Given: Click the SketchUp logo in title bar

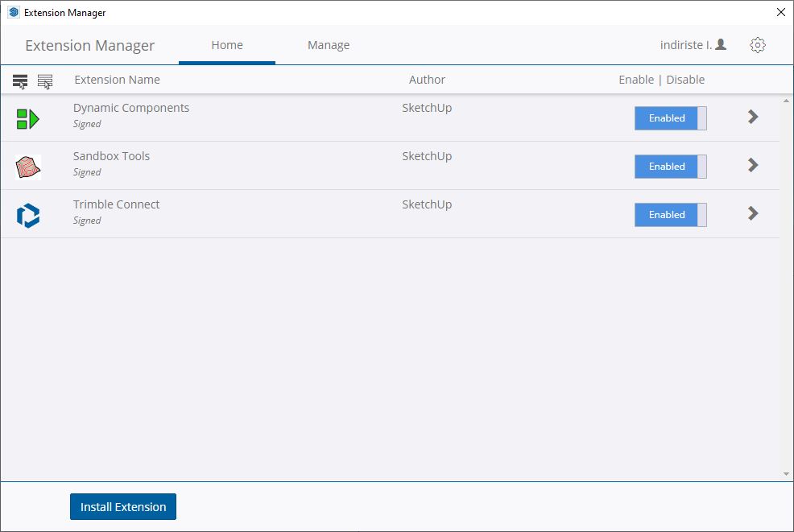Looking at the screenshot, I should point(14,12).
